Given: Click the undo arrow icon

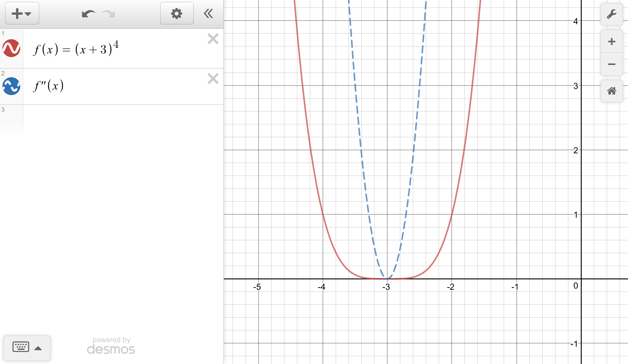Looking at the screenshot, I should click(88, 14).
